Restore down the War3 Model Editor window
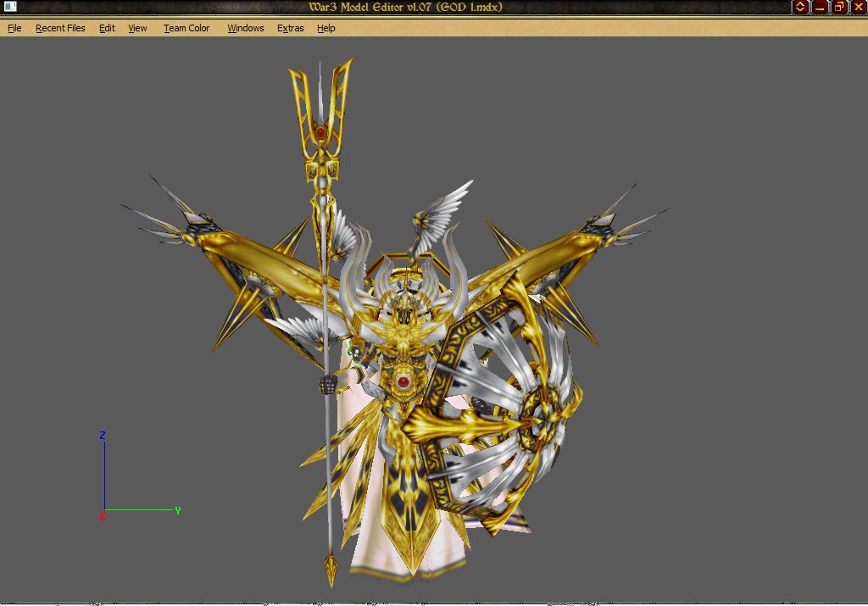 pos(839,7)
